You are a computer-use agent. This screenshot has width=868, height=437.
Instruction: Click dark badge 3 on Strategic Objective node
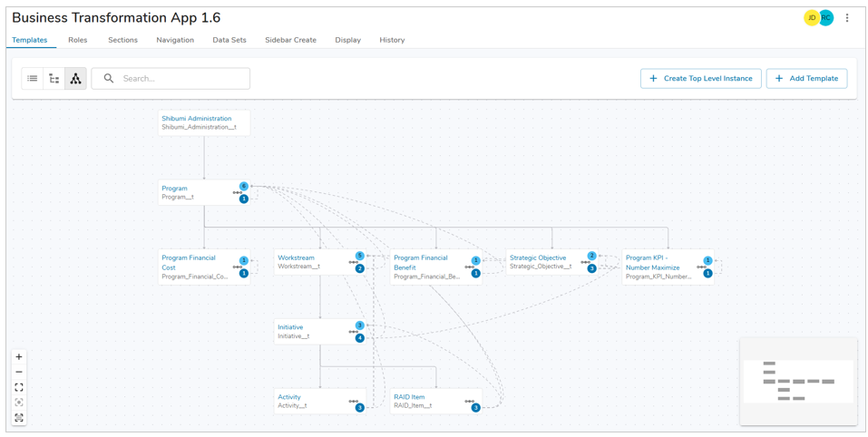(x=591, y=269)
